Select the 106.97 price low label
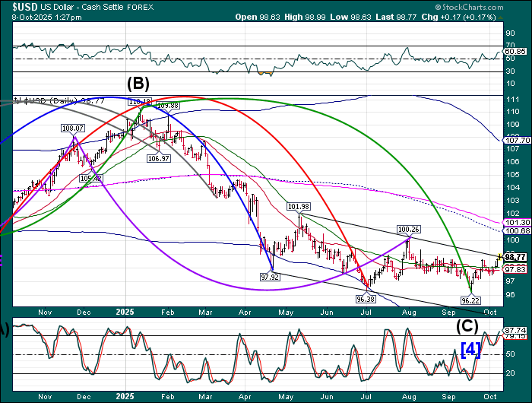The height and width of the screenshot is (403, 532). pos(159,158)
